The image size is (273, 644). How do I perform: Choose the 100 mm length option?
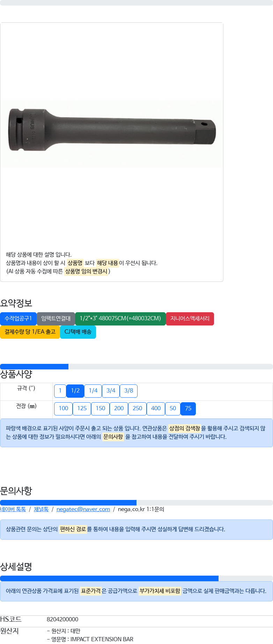pyautogui.click(x=64, y=409)
